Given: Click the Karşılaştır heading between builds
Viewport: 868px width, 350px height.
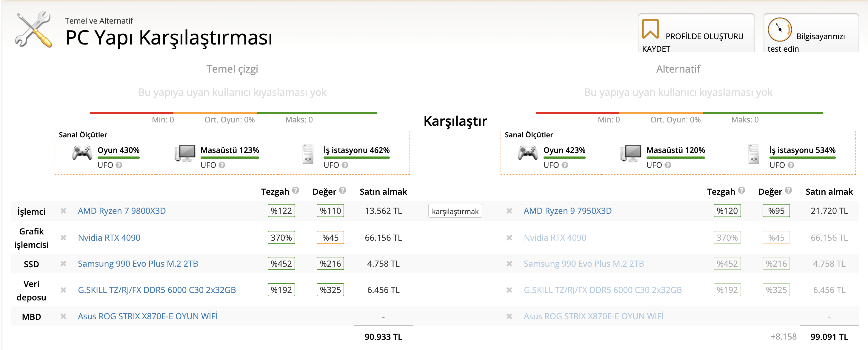Looking at the screenshot, I should click(455, 121).
